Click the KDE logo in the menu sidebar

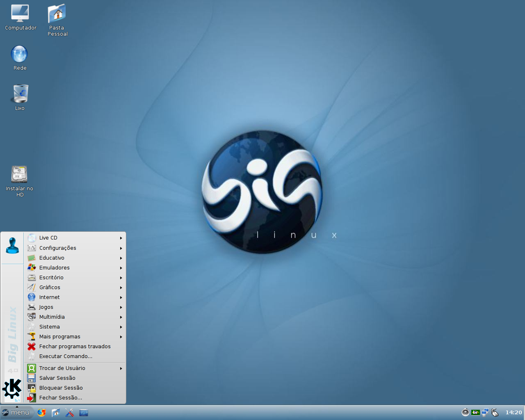click(12, 389)
